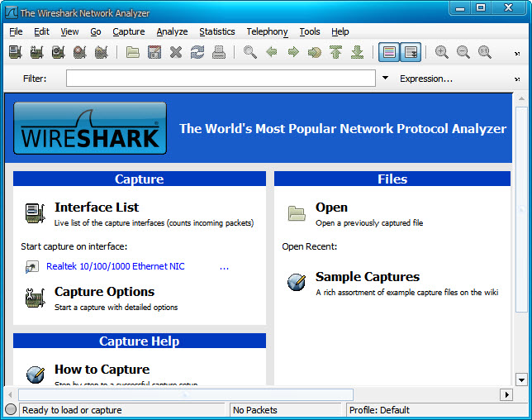This screenshot has width=532, height=420.
Task: Click the go to first packet icon
Action: (x=336, y=53)
